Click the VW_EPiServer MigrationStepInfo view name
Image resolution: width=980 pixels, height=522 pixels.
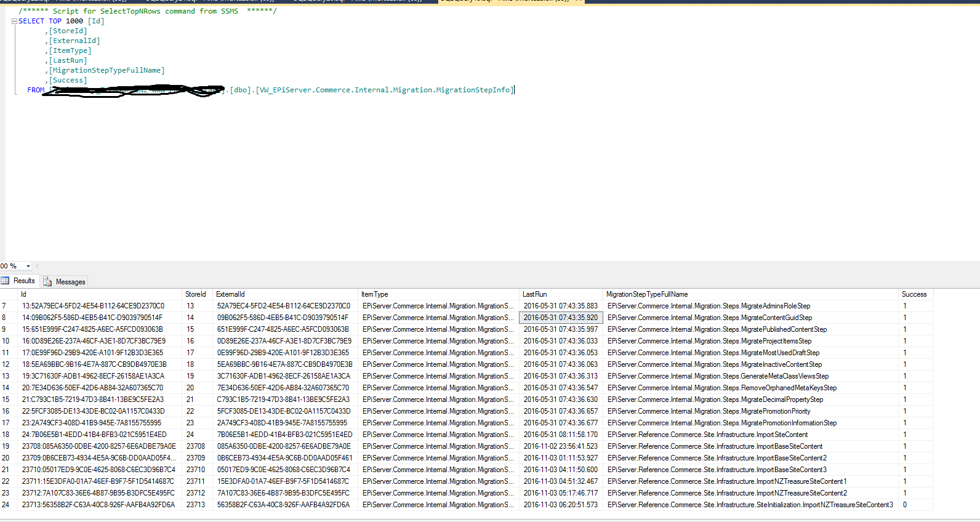(x=385, y=90)
